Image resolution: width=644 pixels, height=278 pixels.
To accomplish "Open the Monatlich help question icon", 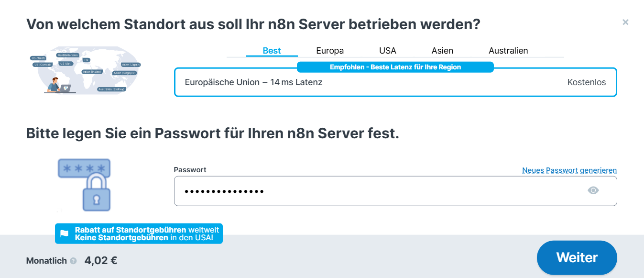I will (x=73, y=261).
